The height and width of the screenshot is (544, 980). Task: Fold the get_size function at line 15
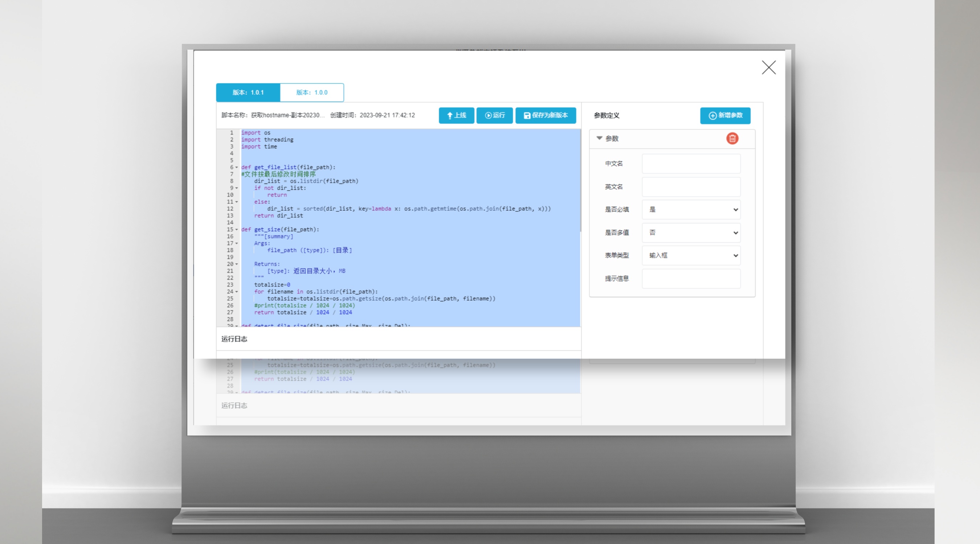click(237, 230)
